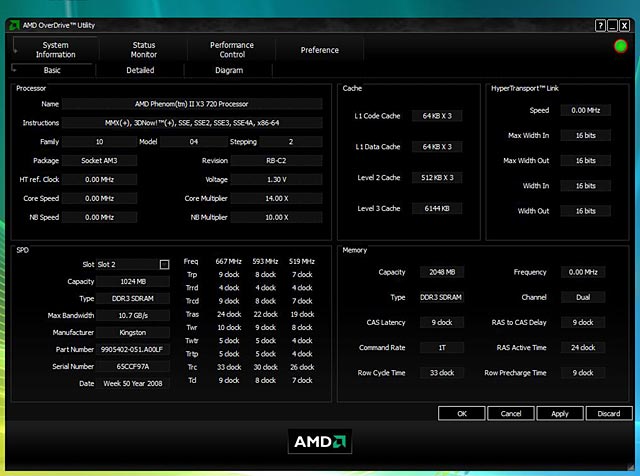Select the Detailed sub-tab
The image size is (640, 476).
[140, 70]
